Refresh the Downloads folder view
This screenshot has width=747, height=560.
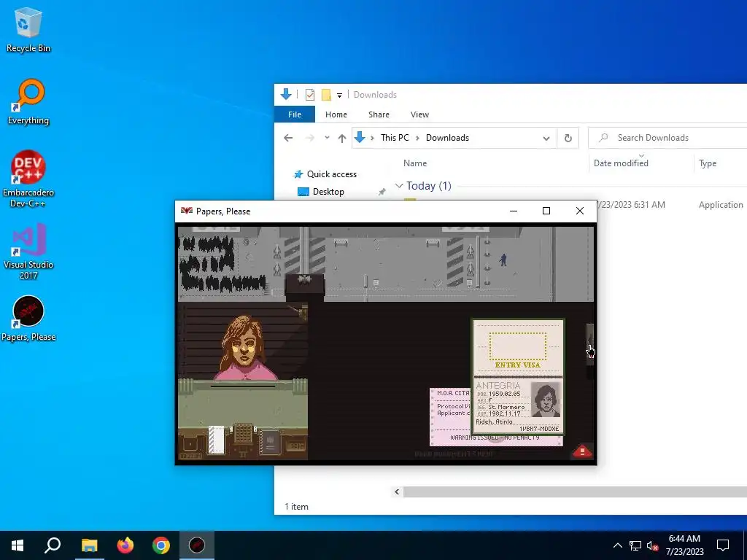click(568, 138)
